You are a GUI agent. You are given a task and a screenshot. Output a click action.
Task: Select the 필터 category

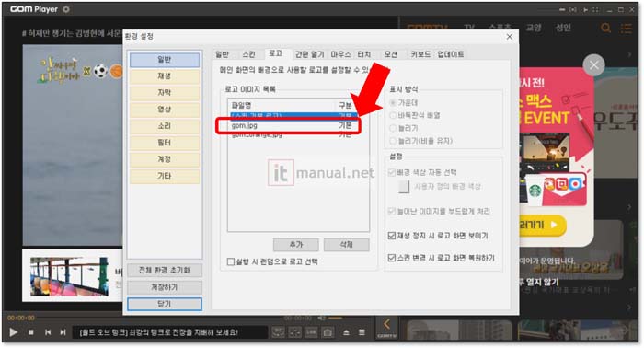(x=165, y=143)
